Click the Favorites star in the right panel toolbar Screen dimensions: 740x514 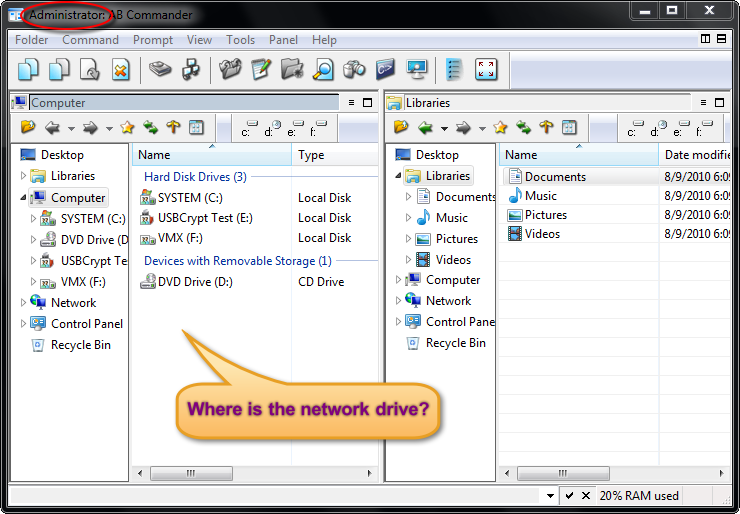pyautogui.click(x=500, y=127)
